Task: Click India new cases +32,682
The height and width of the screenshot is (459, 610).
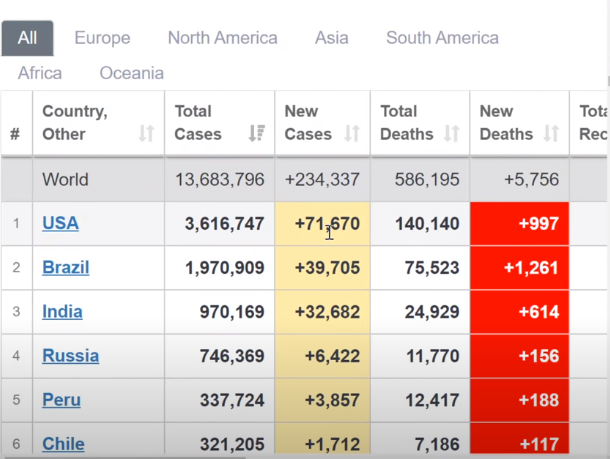Action: 327,312
